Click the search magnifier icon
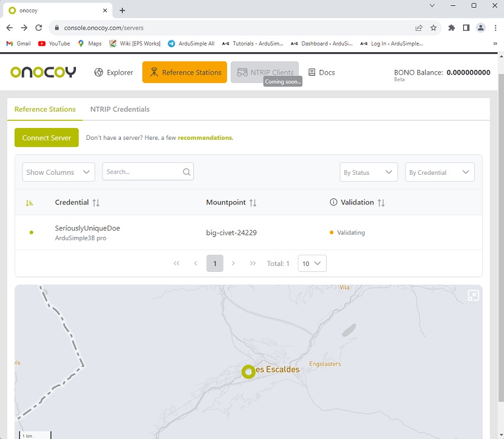 point(187,172)
